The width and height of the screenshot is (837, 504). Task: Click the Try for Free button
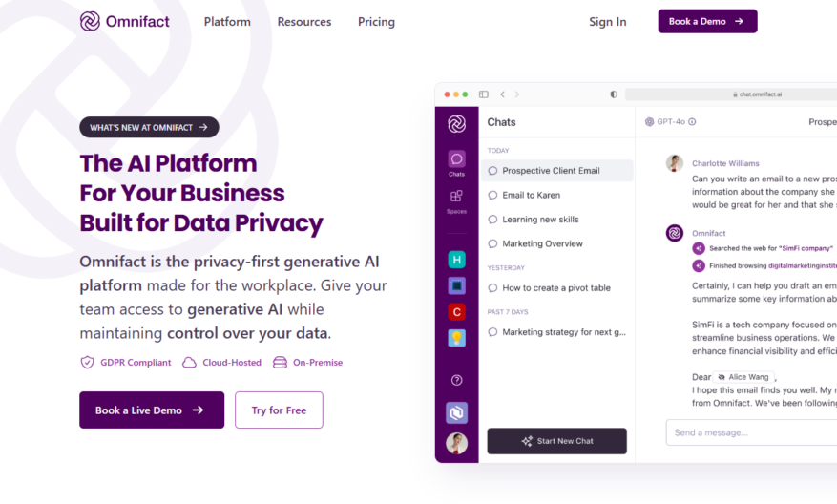pyautogui.click(x=279, y=410)
